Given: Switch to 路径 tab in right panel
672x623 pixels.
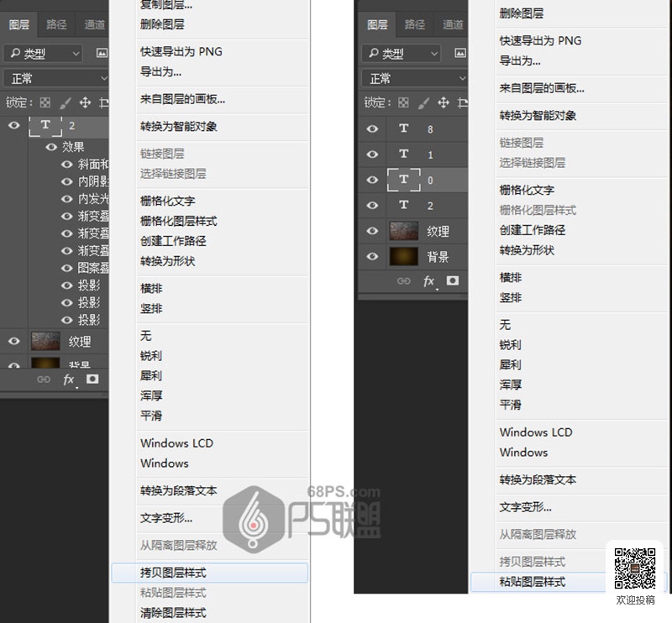Looking at the screenshot, I should pos(415,24).
